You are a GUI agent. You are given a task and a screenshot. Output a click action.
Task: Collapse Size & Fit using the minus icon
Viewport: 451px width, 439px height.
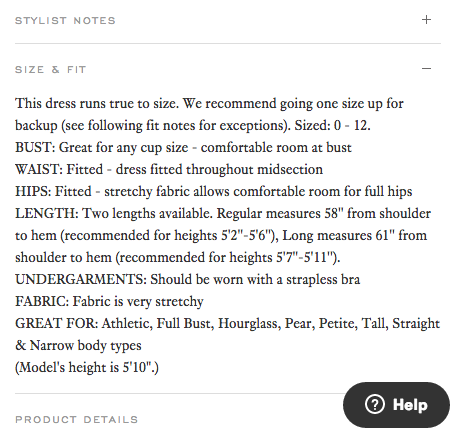click(x=426, y=69)
